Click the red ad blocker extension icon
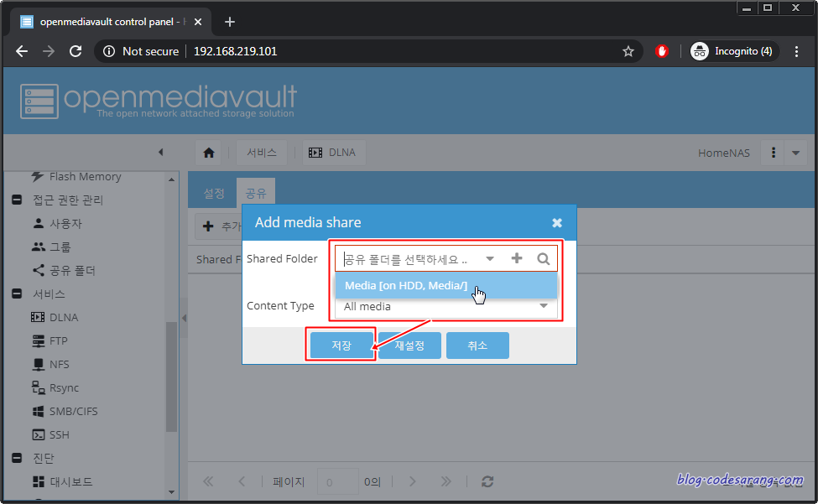 [x=661, y=51]
